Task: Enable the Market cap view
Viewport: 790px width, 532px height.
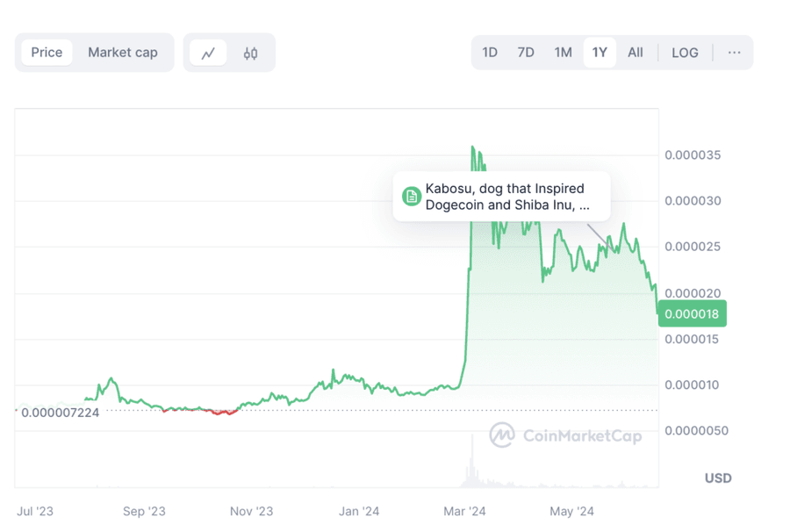Action: (123, 53)
